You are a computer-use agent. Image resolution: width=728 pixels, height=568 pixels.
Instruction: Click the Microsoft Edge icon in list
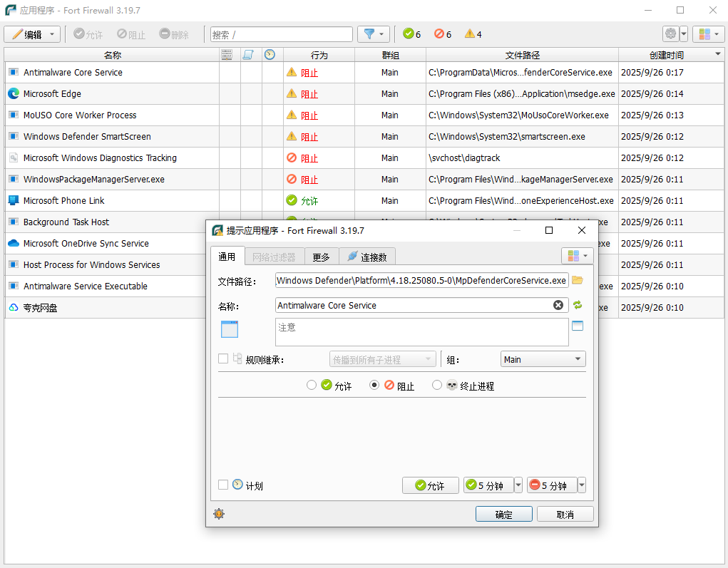pos(13,93)
